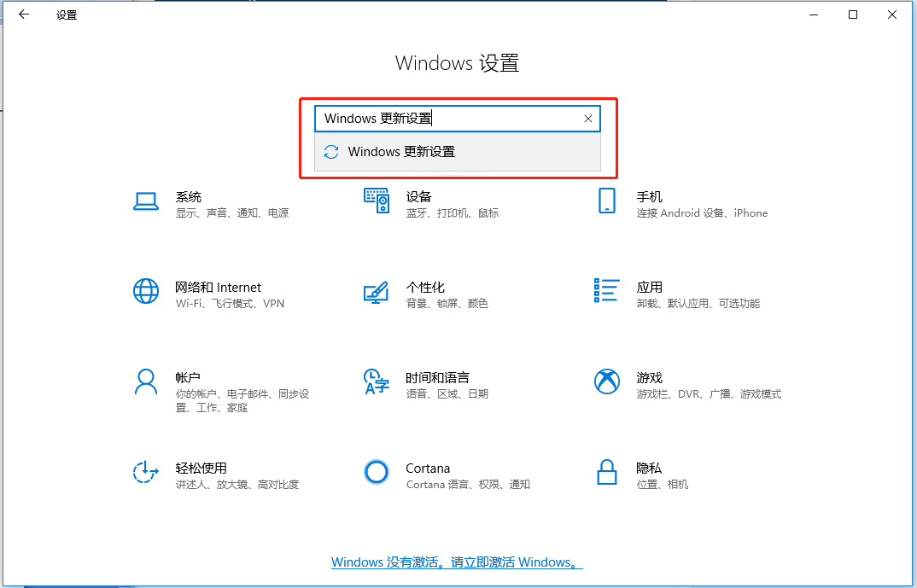Click the 帐户 category title
The image size is (917, 588).
click(x=188, y=378)
